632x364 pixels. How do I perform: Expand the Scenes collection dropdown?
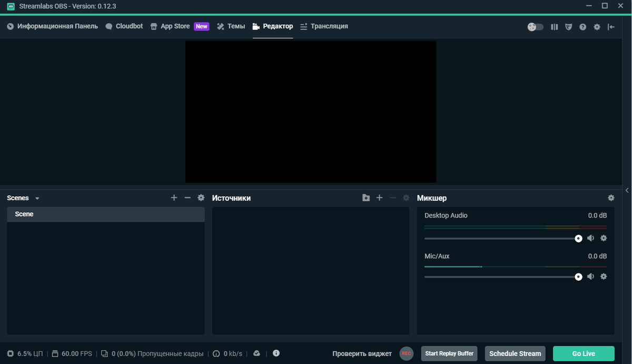pos(37,199)
